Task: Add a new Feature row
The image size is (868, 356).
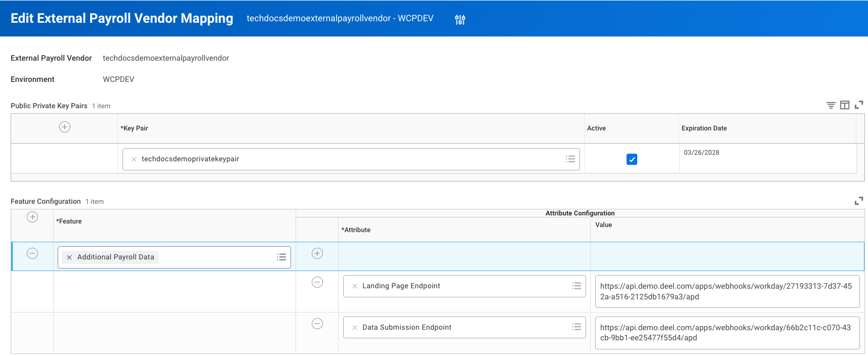Action: point(32,217)
